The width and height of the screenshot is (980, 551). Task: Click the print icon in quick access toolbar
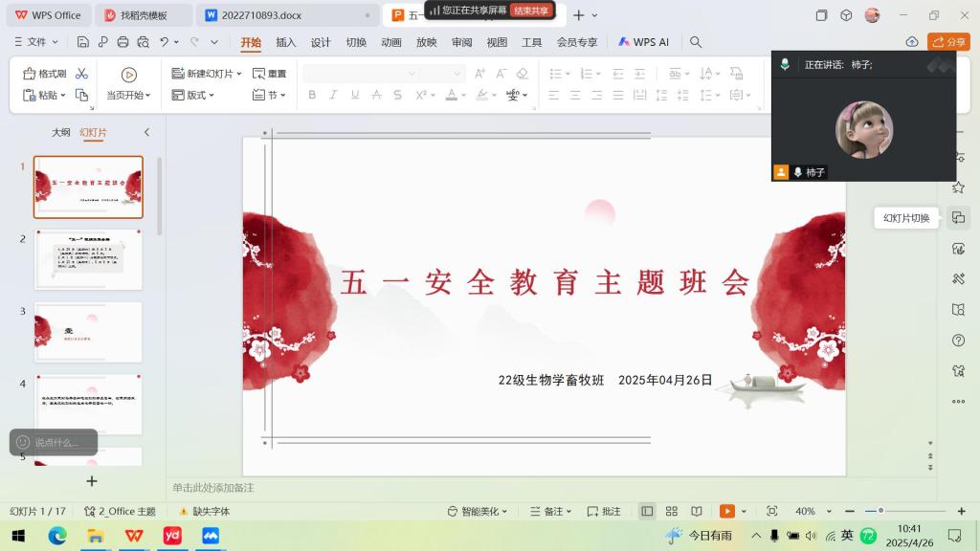122,42
